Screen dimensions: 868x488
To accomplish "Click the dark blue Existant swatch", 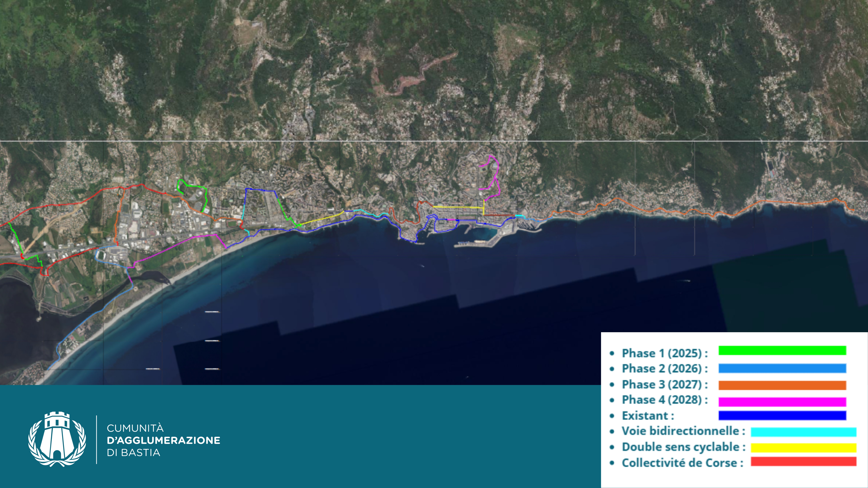I will [782, 415].
